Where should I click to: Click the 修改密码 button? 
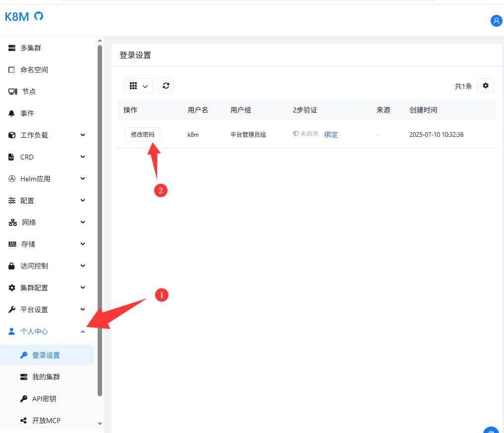143,135
